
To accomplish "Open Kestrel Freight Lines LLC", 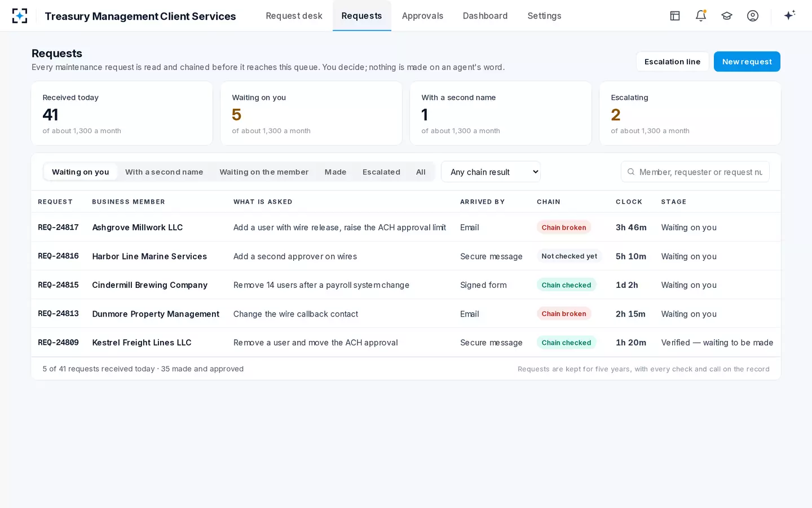I will (x=142, y=343).
